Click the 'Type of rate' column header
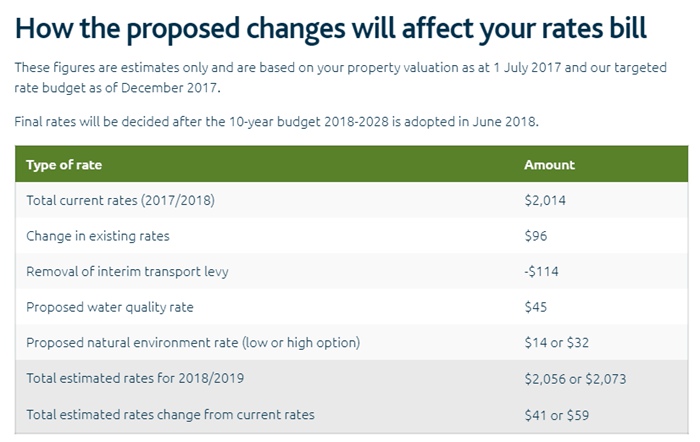Image resolution: width=700 pixels, height=442 pixels. (x=64, y=165)
